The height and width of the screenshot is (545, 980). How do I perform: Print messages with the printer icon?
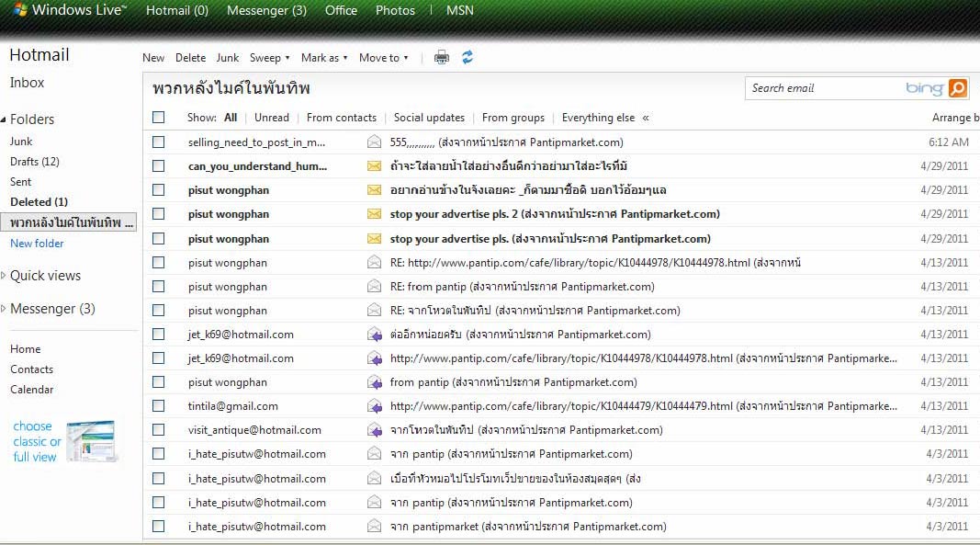(x=441, y=58)
